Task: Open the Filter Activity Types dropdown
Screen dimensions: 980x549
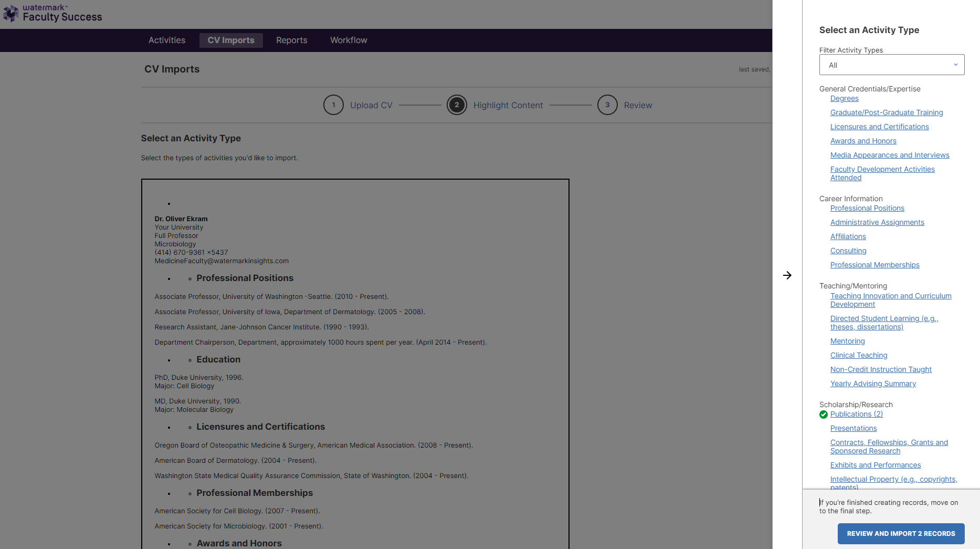Action: [891, 65]
